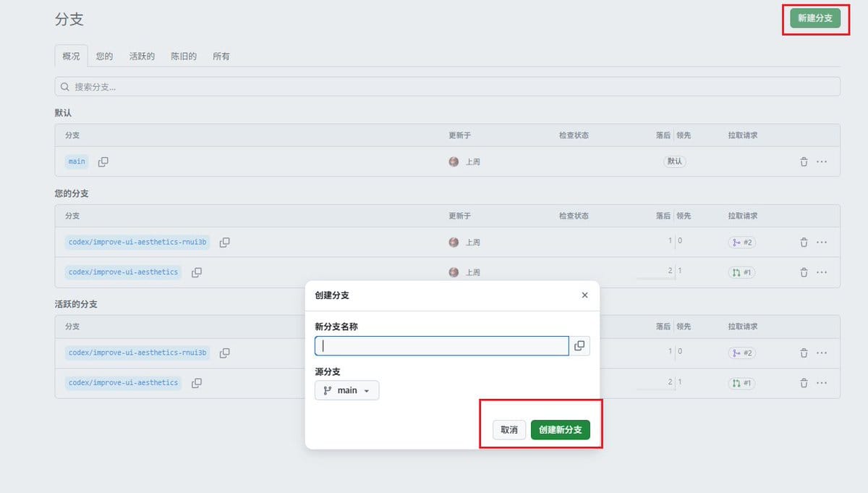Copy rnui3b branch name under 活跃的分支

point(225,353)
